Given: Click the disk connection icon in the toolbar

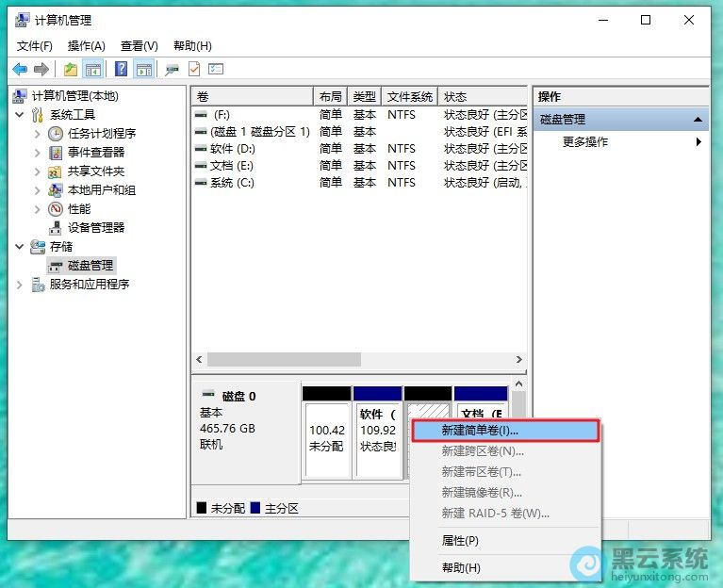Looking at the screenshot, I should (172, 69).
